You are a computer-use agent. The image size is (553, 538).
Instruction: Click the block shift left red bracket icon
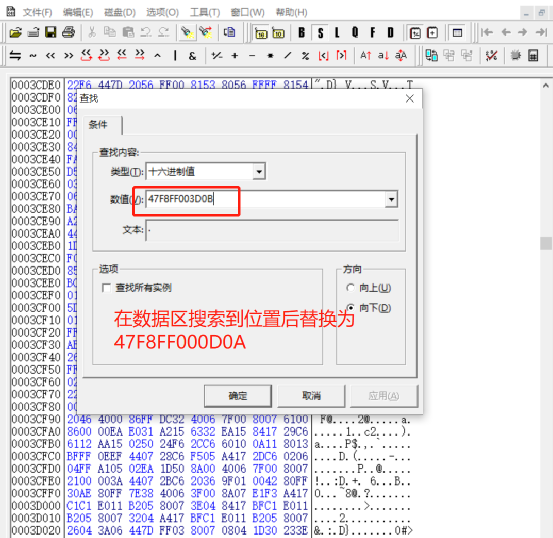tap(122, 55)
